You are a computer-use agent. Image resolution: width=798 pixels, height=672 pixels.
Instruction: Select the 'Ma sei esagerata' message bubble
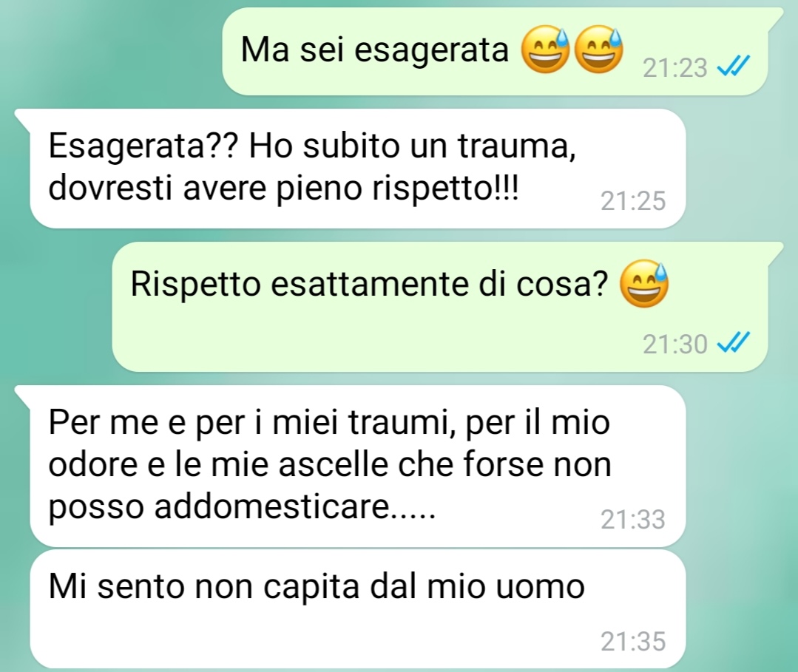pyautogui.click(x=496, y=51)
